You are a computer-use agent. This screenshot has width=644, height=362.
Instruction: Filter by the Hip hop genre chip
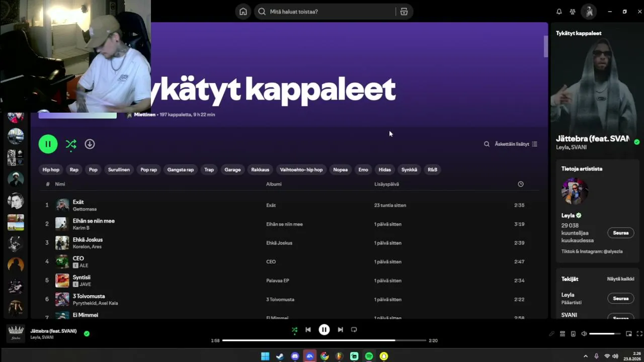click(51, 170)
